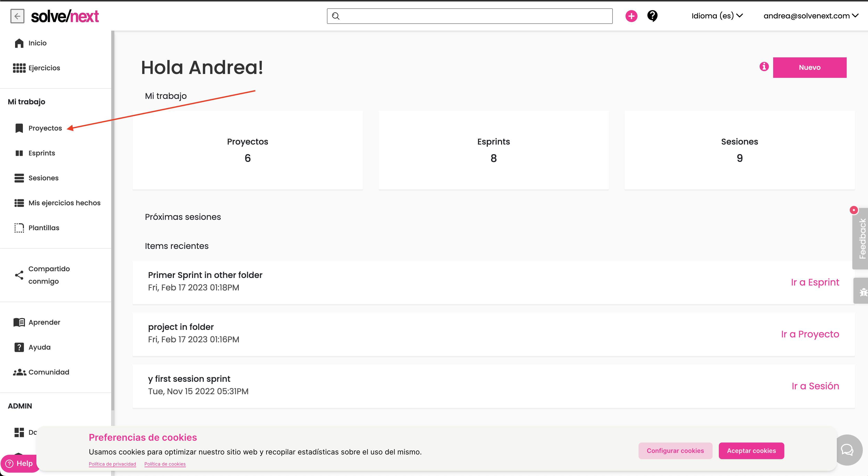Viewport: 868px width, 476px height.
Task: Click the pink plus create icon
Action: (x=631, y=16)
